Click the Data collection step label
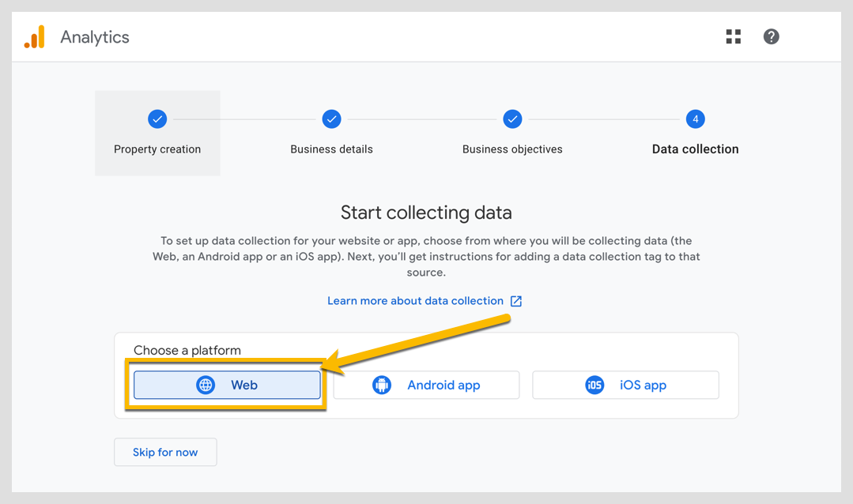The width and height of the screenshot is (853, 504). click(x=695, y=149)
